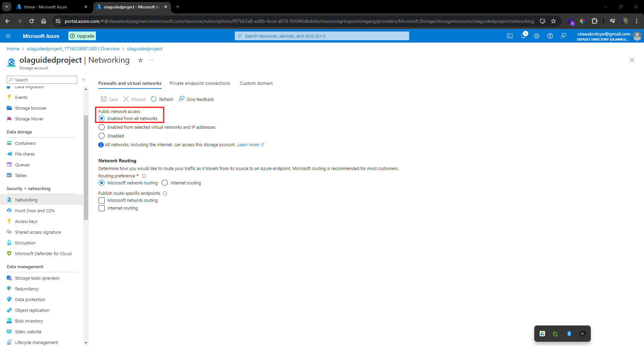Refresh the networking settings

tap(162, 99)
